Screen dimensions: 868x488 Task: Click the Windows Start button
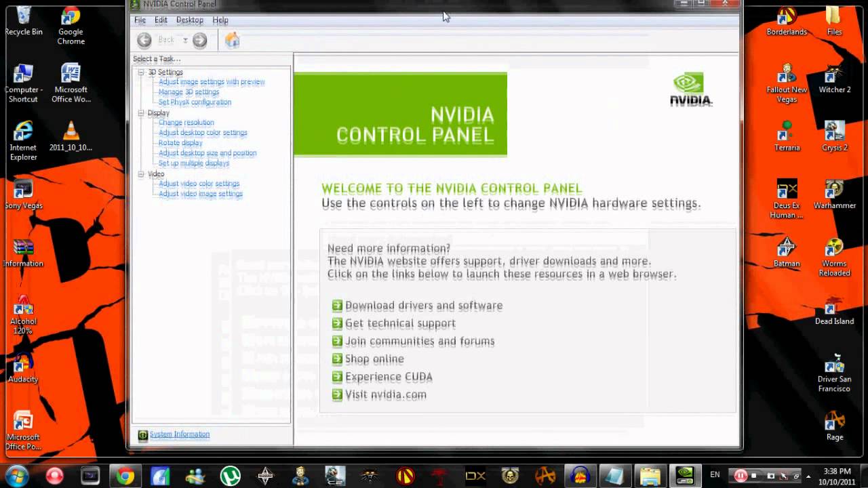click(x=17, y=476)
